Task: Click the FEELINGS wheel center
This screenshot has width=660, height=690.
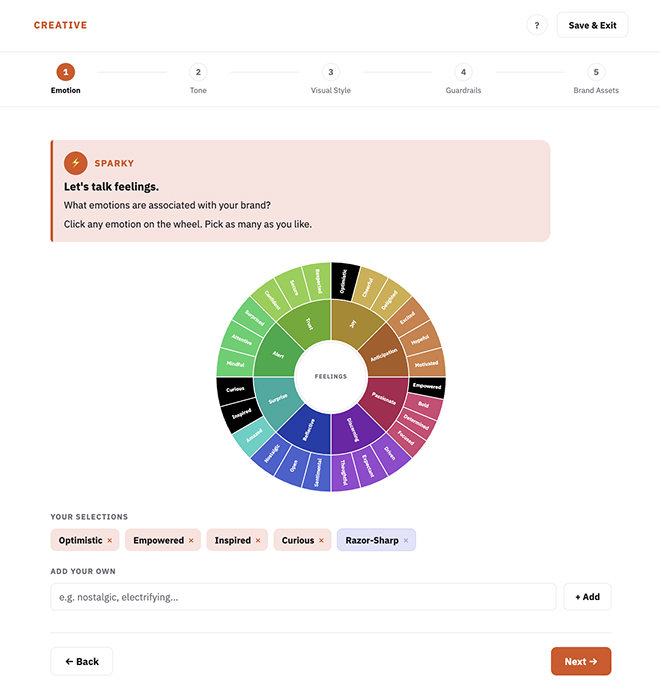Action: (x=331, y=377)
